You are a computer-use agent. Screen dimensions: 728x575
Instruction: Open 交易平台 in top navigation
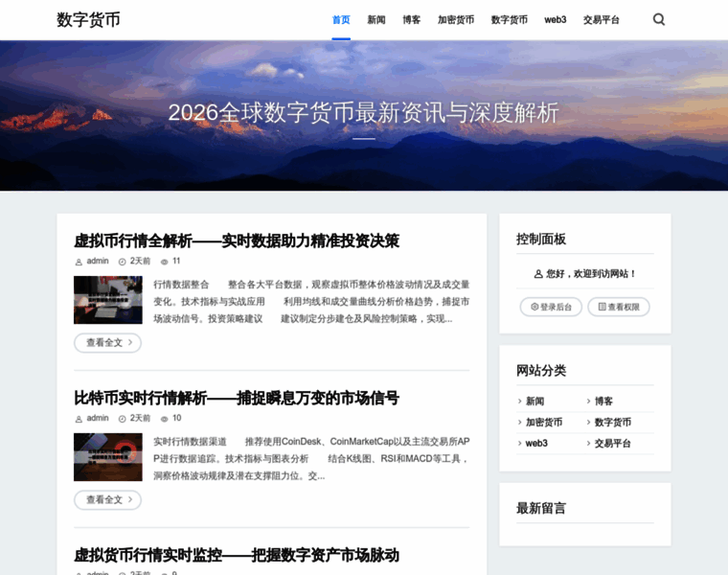coord(602,19)
